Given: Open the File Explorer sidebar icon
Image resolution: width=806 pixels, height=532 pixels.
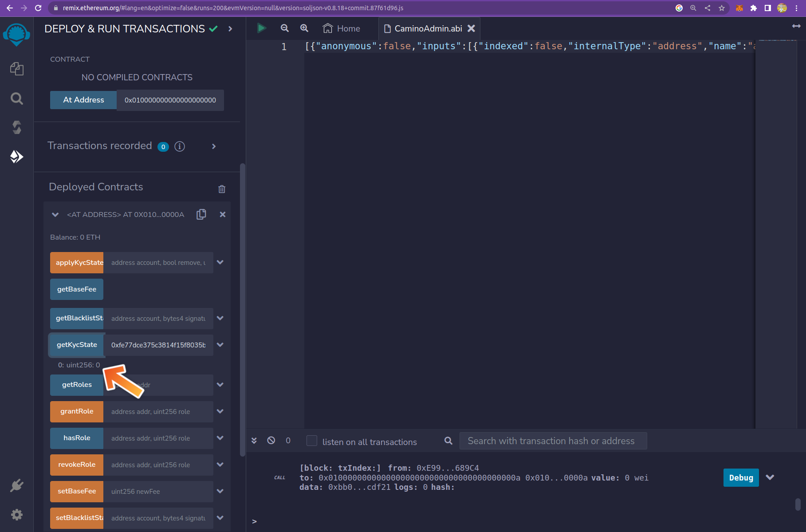Looking at the screenshot, I should (x=16, y=69).
